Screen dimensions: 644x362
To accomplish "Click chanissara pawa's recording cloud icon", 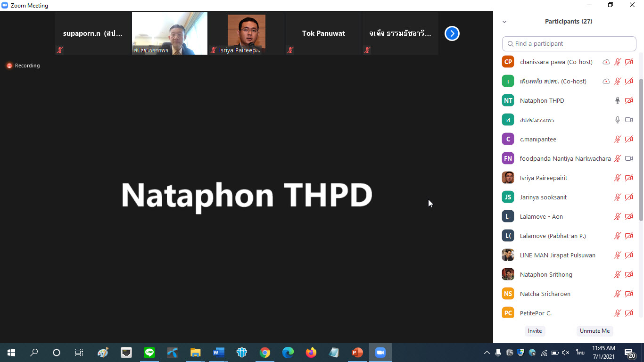I will [x=606, y=62].
